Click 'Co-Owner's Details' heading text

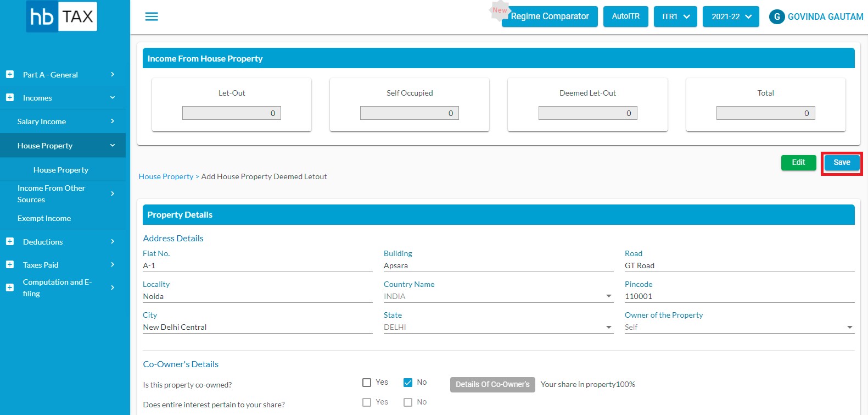coord(181,364)
